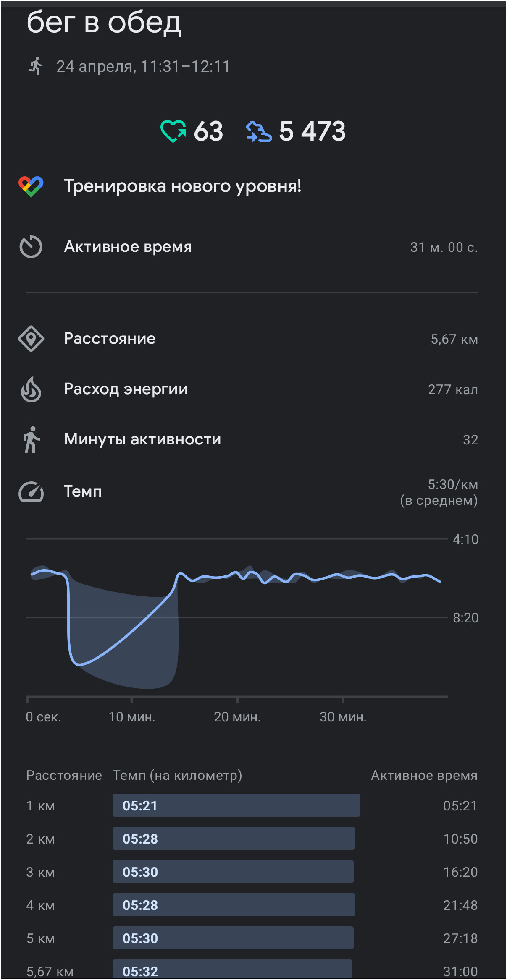The image size is (507, 980).
Task: Tap the green Heart Points icon
Action: [173, 131]
